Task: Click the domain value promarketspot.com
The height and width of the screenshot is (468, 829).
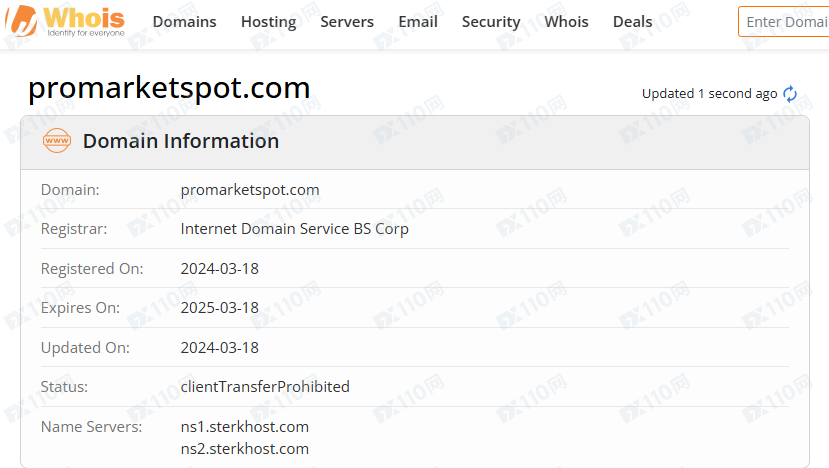Action: point(250,189)
